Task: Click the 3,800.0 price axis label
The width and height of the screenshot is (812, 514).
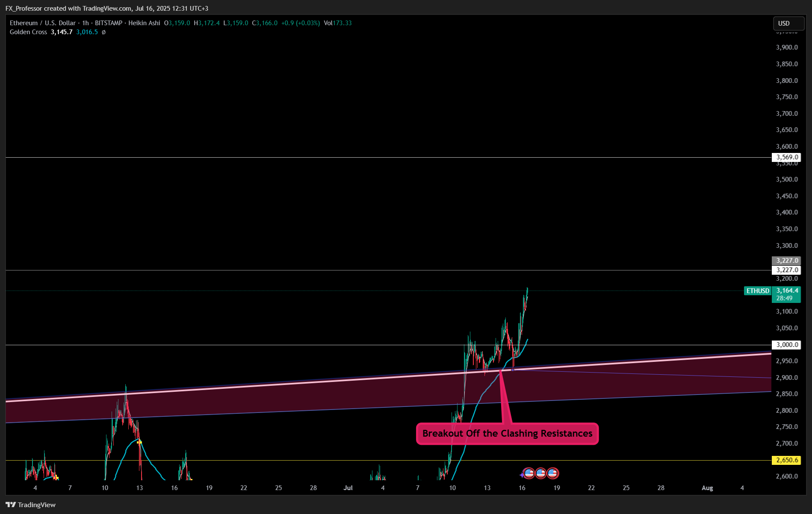Action: 787,80
